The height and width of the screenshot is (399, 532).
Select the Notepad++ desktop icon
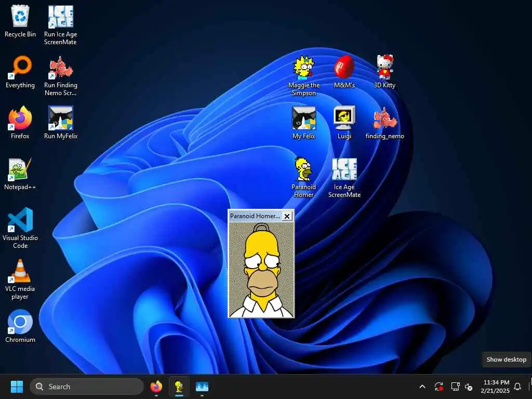tap(20, 174)
